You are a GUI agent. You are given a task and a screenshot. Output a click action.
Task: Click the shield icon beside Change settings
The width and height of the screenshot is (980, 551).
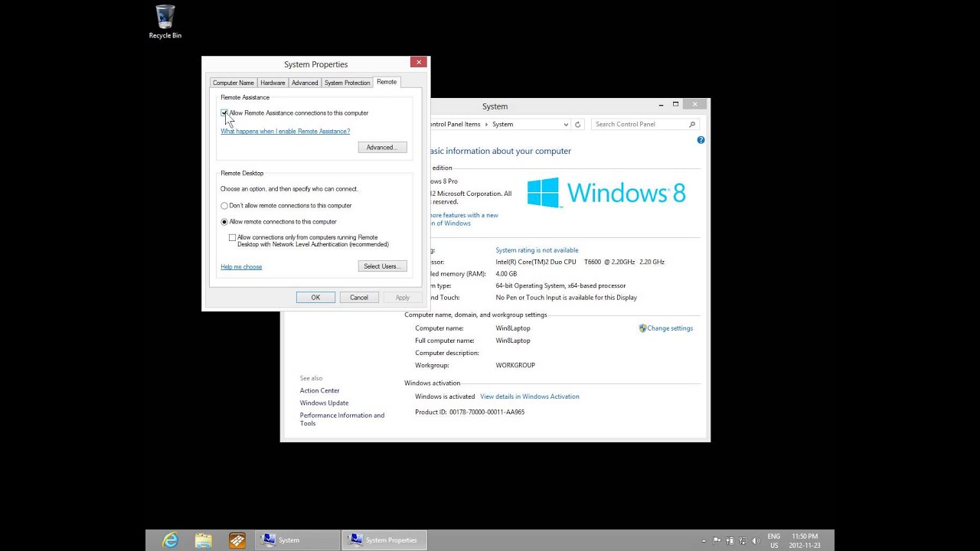point(642,328)
